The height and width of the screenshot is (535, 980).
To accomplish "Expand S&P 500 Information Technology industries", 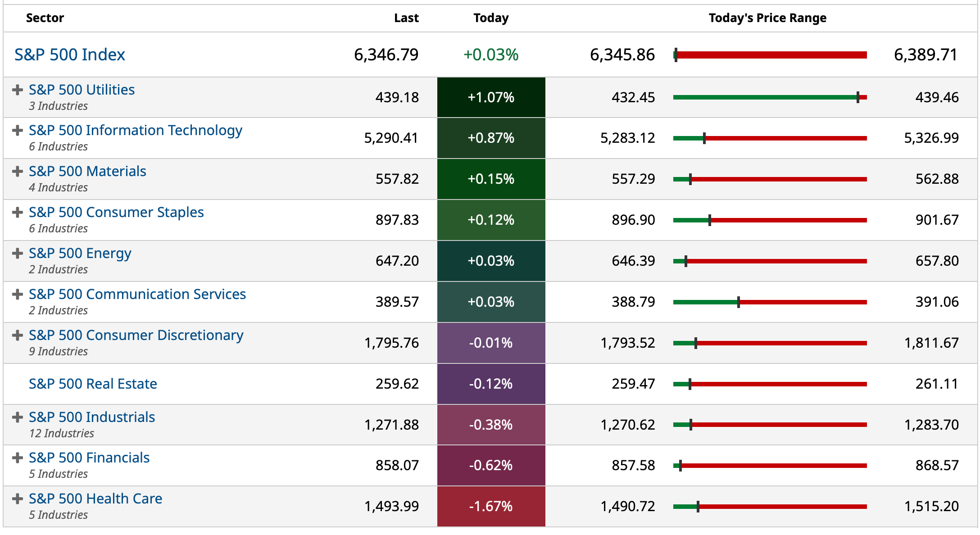I will pos(18,131).
